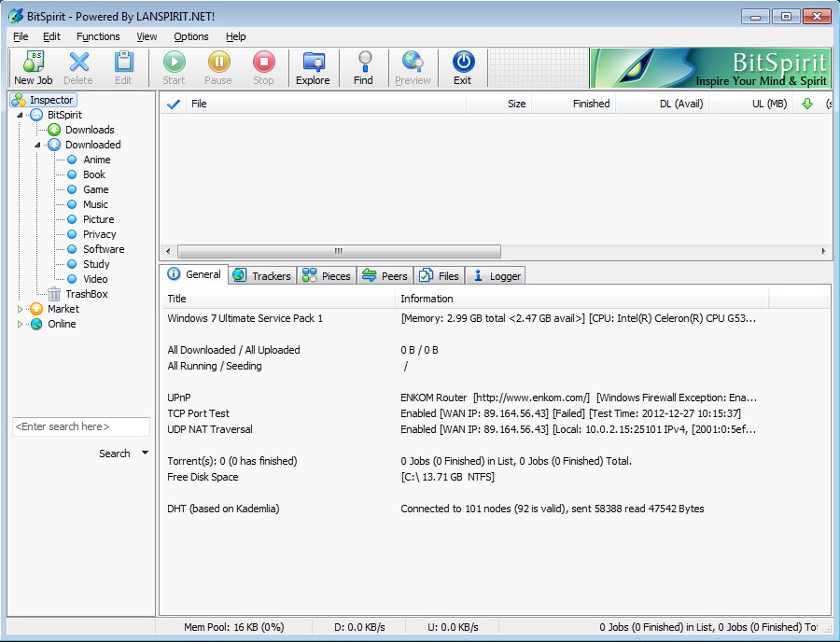Open the Search dropdown arrow

click(145, 454)
